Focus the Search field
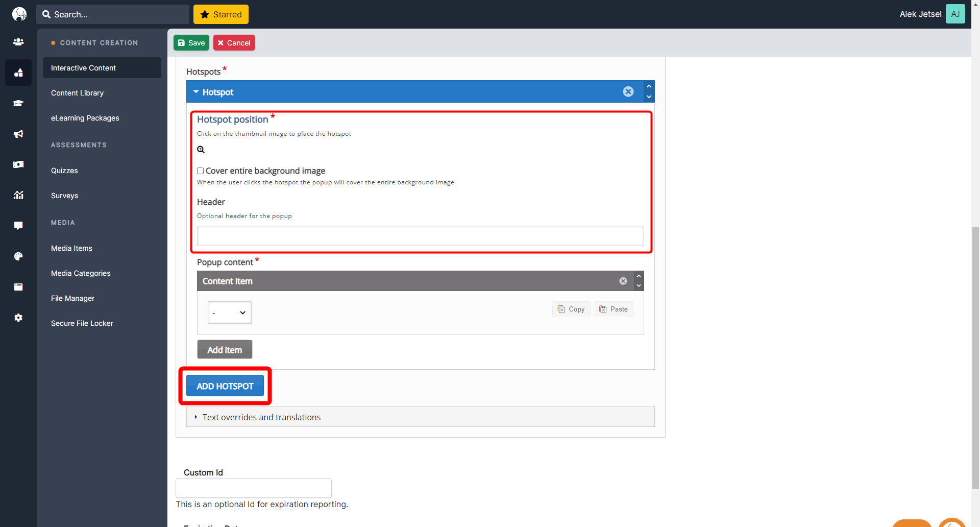The width and height of the screenshot is (980, 527). point(113,14)
